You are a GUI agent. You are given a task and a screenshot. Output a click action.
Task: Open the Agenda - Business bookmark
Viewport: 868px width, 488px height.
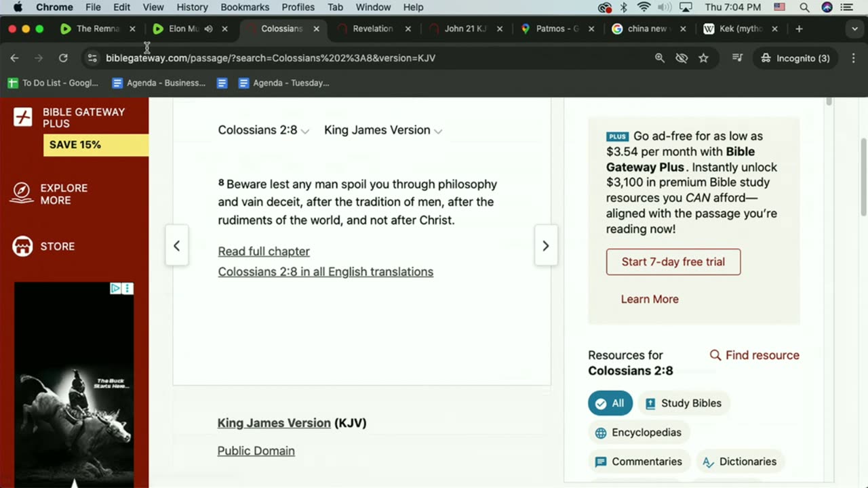(159, 83)
